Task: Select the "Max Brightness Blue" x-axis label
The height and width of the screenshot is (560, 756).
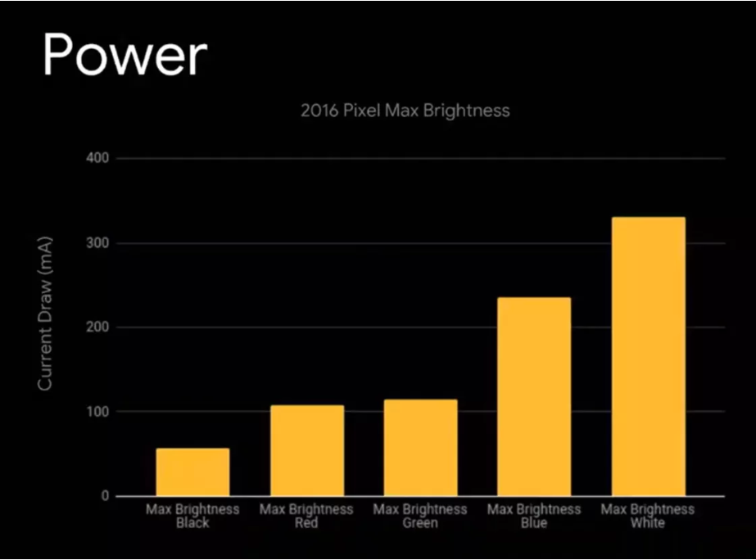Action: coord(534,516)
